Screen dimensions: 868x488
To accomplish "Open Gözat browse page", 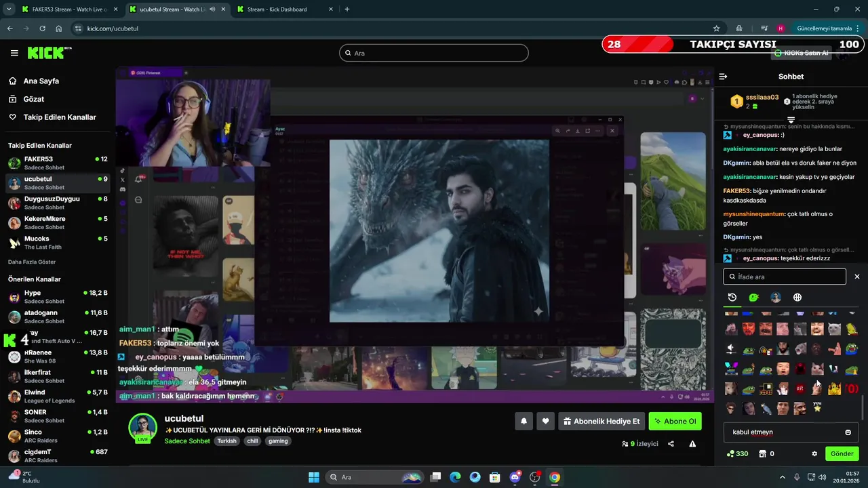I will click(x=26, y=99).
